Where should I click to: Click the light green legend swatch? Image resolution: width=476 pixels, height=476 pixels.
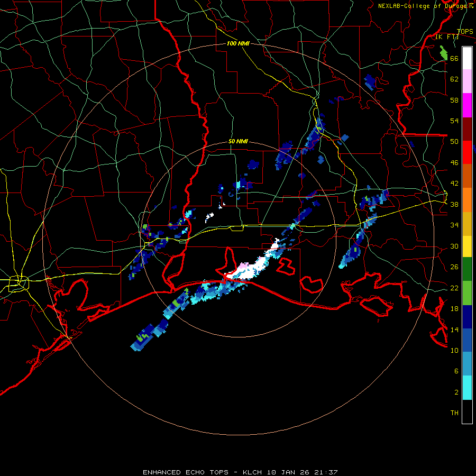pyautogui.click(x=467, y=293)
